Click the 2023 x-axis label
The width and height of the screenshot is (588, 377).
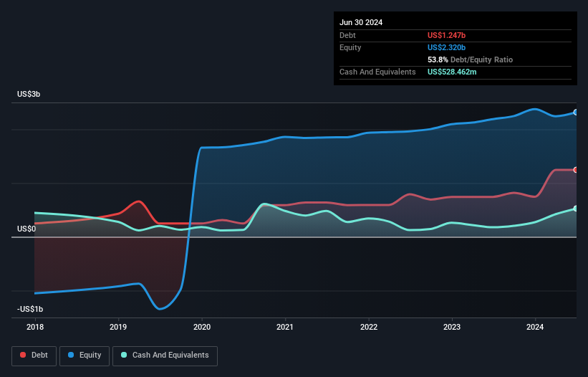click(452, 327)
